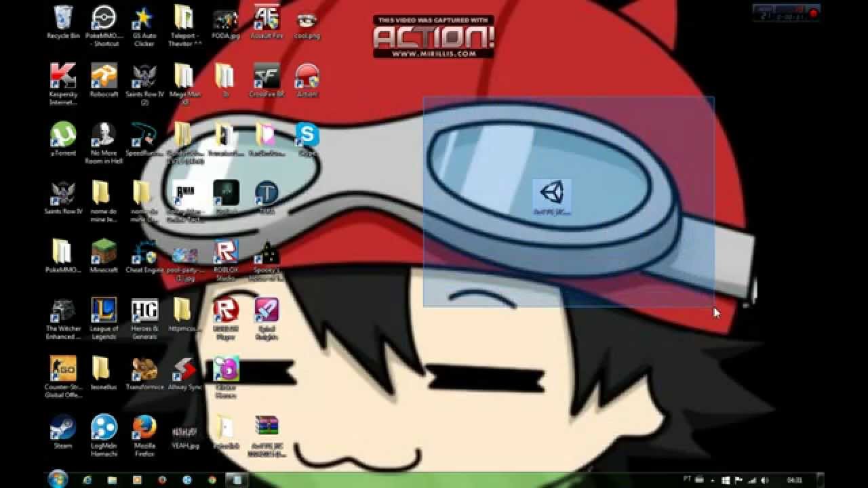Select the Mega Man folder
The width and height of the screenshot is (868, 488).
tap(184, 85)
